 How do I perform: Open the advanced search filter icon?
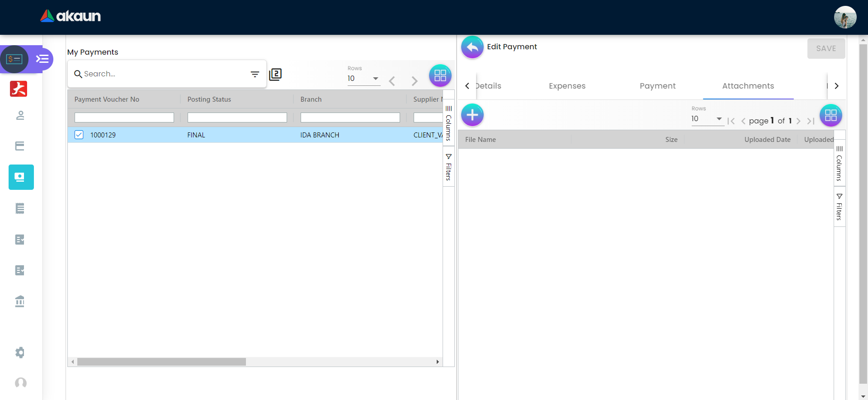point(255,74)
